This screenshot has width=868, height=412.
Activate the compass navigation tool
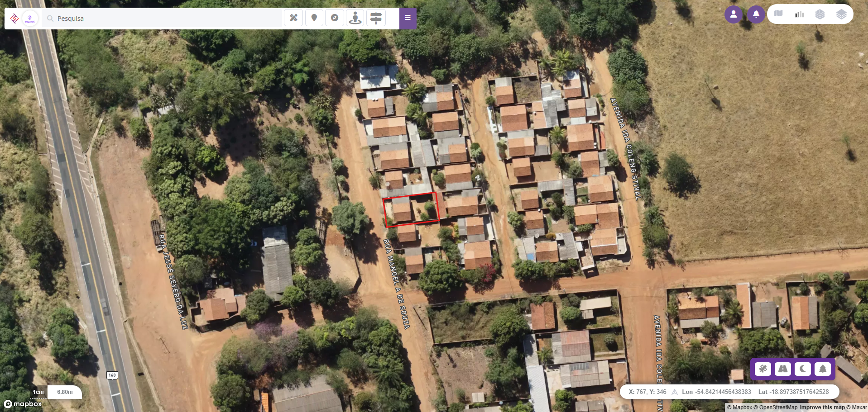point(335,18)
